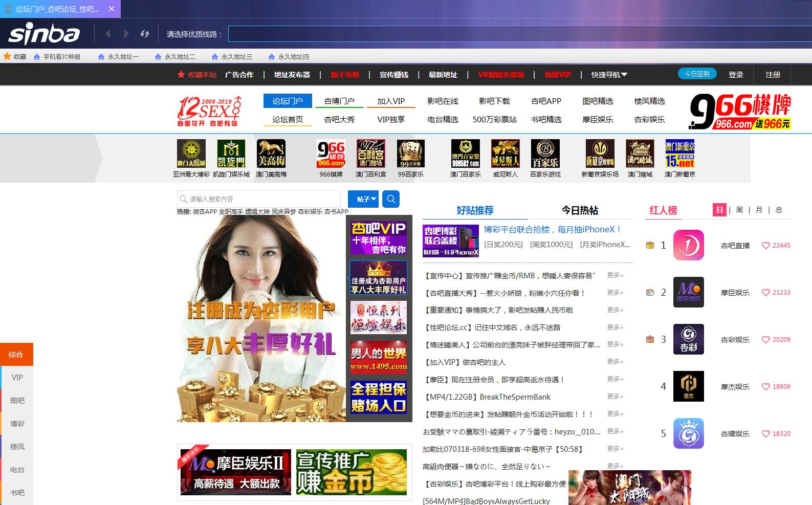Screen dimensions: 812x505
Task: Select VIP in the left sidebar
Action: point(17,377)
